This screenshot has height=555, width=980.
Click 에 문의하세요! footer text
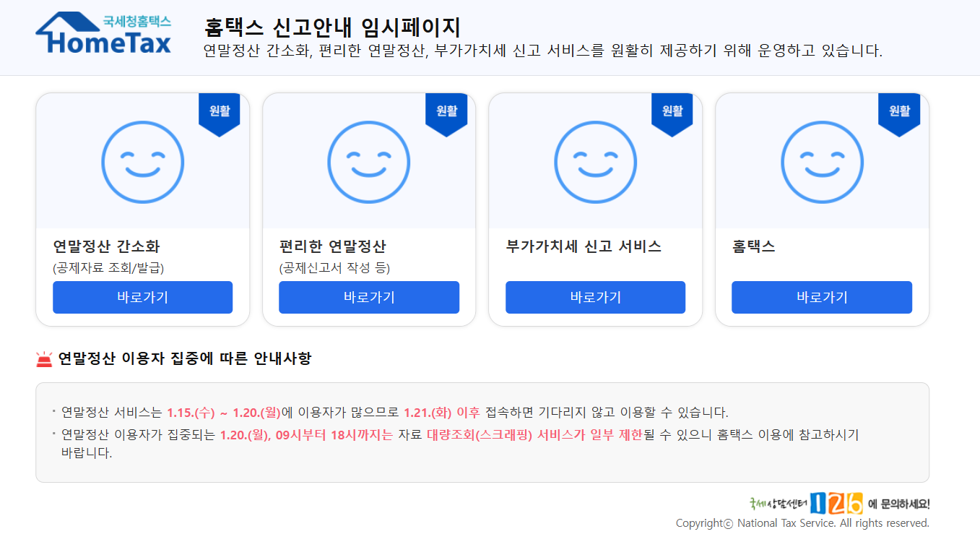click(898, 504)
